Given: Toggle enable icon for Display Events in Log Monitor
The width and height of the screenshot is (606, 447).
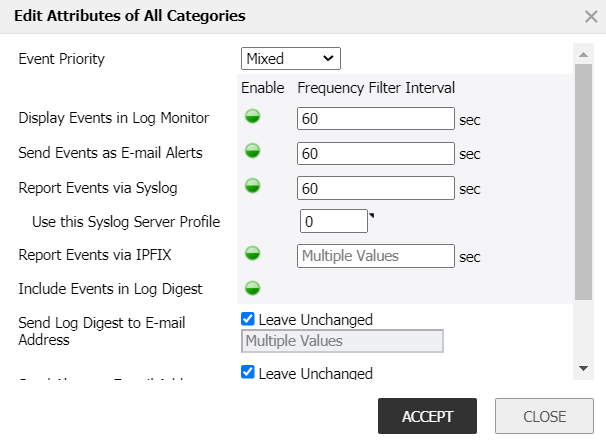Looking at the screenshot, I should (x=252, y=116).
